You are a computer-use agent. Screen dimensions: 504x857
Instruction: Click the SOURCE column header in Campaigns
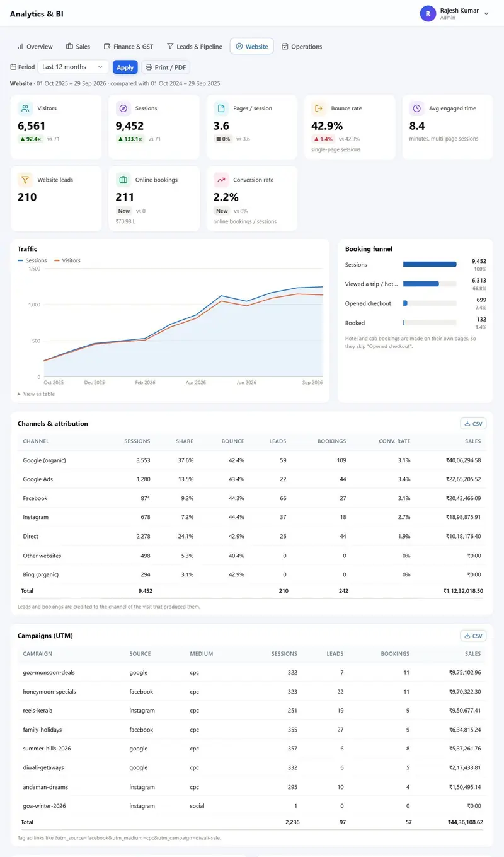140,654
